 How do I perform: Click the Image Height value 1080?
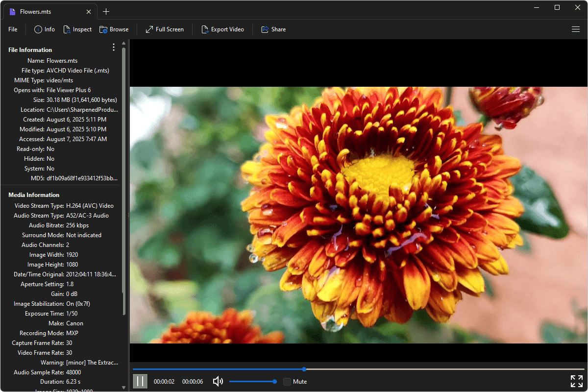(72, 265)
